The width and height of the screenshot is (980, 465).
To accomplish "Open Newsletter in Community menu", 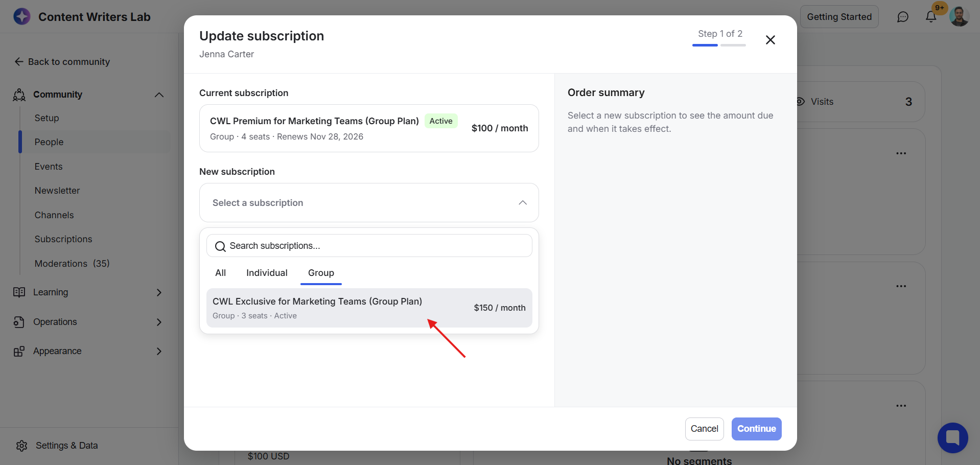I will (x=57, y=191).
